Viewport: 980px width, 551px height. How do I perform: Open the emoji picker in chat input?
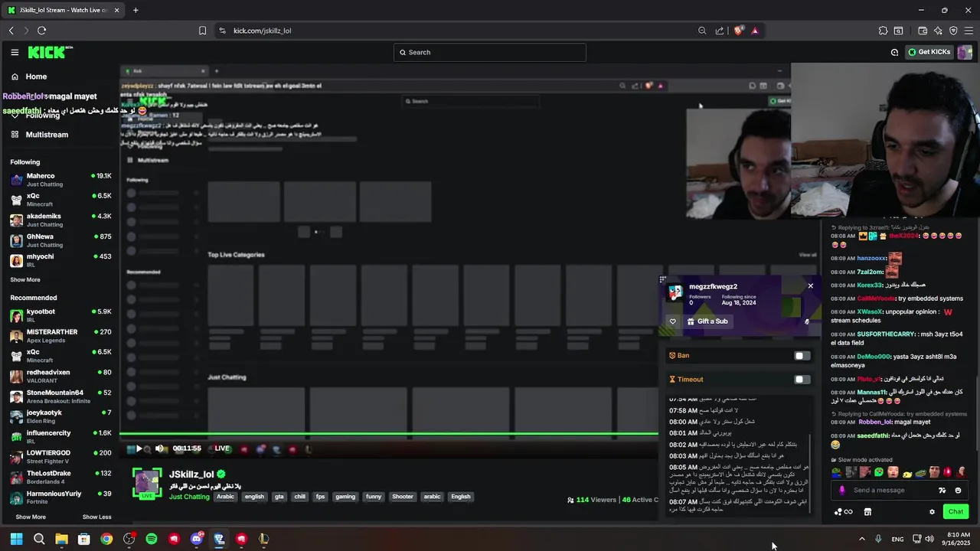[x=958, y=491]
